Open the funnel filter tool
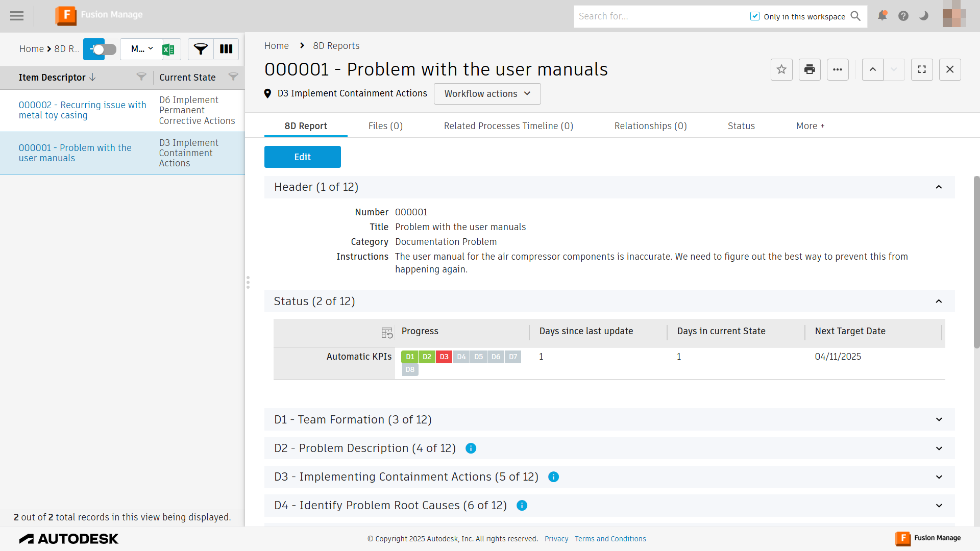Image resolution: width=980 pixels, height=551 pixels. click(x=201, y=49)
